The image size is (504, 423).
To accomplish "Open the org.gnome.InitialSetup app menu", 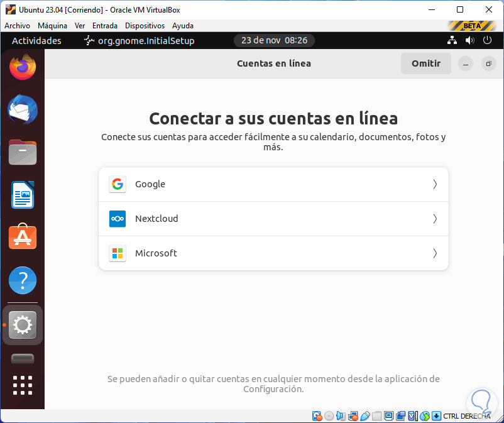I will pos(139,40).
